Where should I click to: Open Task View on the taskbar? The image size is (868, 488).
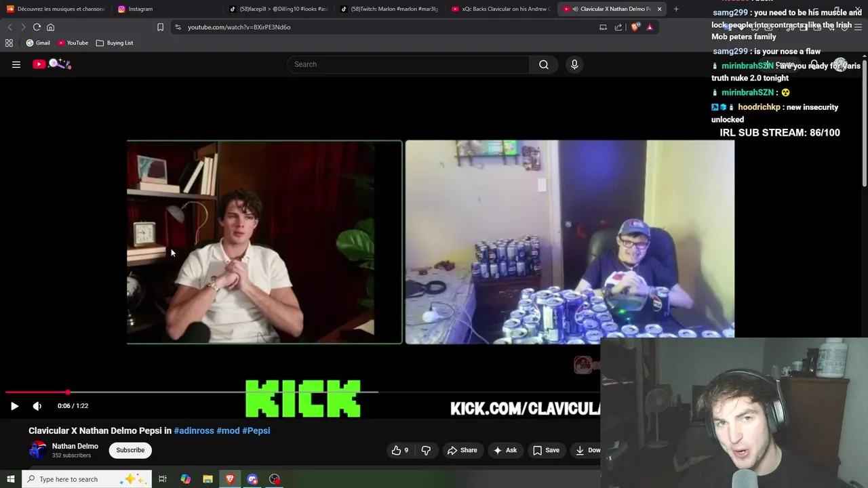163,479
